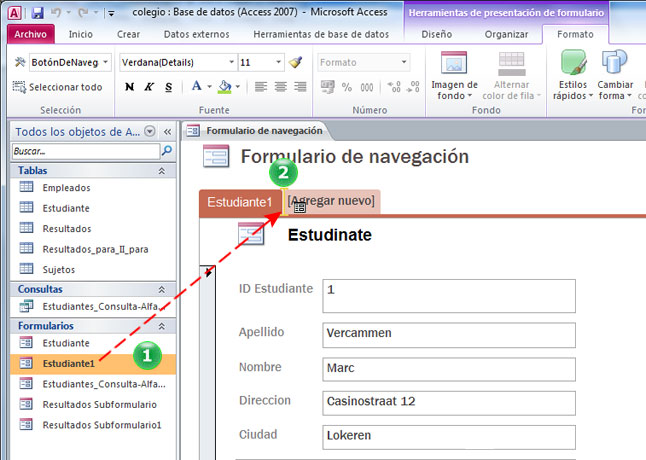Collapse the navigation pane with double chevron
Screen dimensions: 646x460
coord(167,132)
